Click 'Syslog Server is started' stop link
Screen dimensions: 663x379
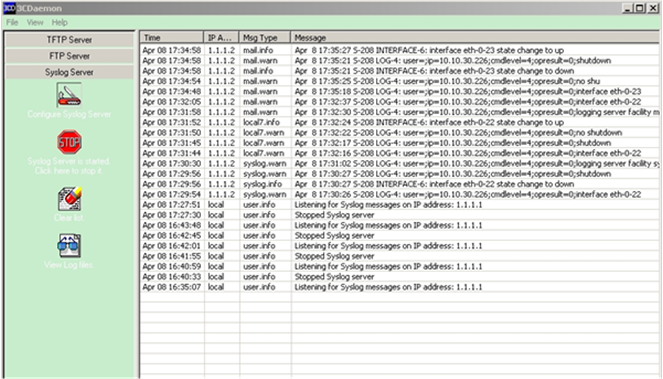[68, 166]
